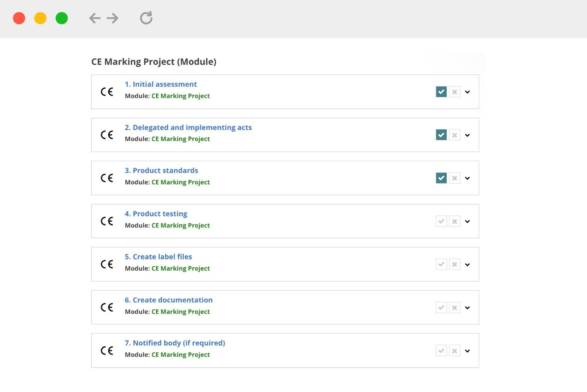This screenshot has height=392, width=587.
Task: Click X icon for Delegated and implementing acts
Action: click(454, 135)
